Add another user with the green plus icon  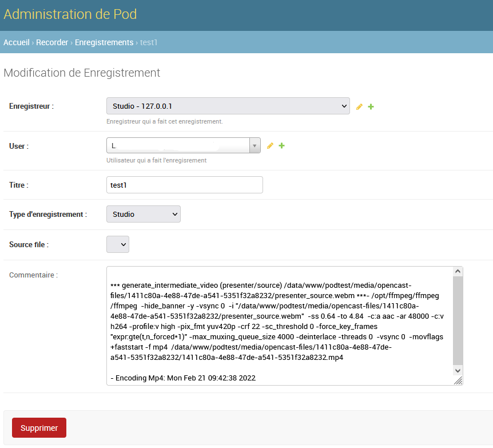point(281,146)
